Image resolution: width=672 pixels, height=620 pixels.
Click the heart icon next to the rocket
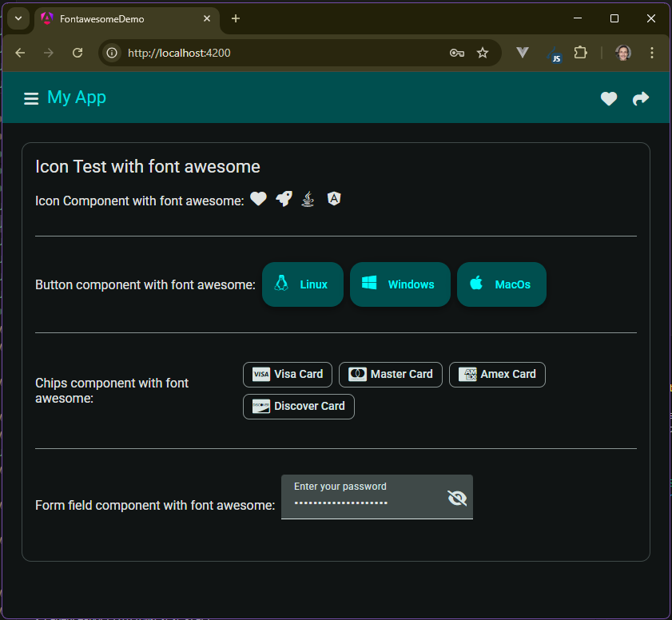pos(258,198)
